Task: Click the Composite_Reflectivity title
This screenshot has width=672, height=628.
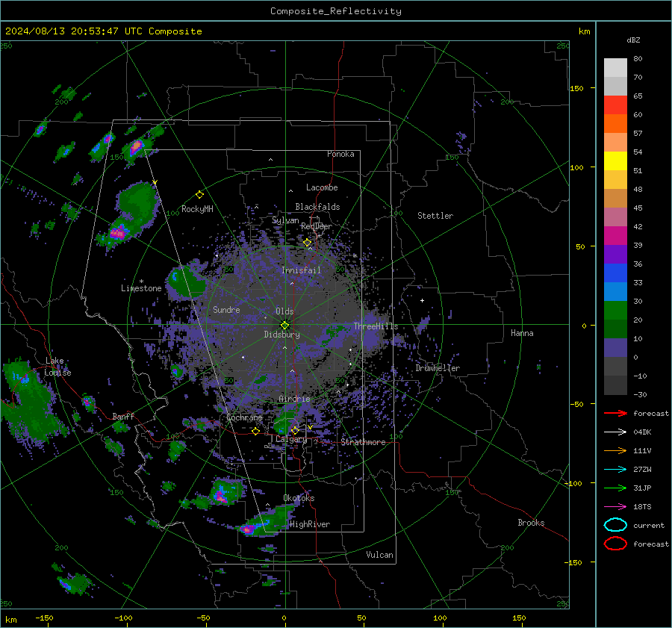Action: tap(336, 11)
